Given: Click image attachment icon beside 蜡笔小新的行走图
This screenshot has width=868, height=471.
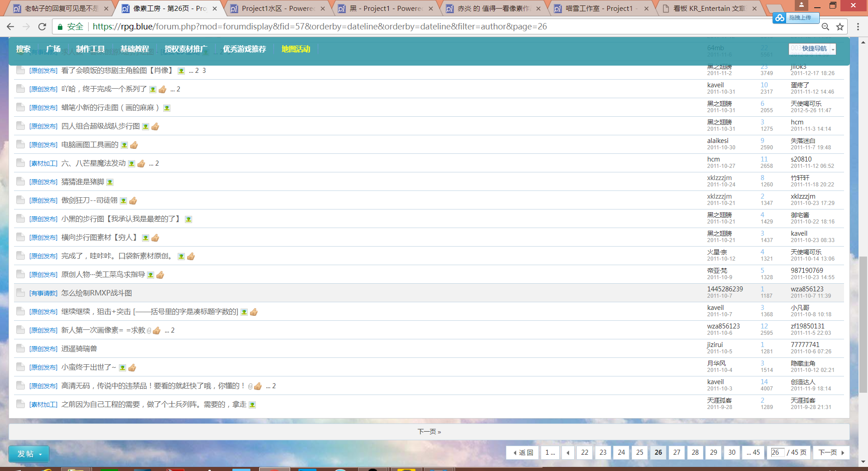Looking at the screenshot, I should click(x=167, y=108).
